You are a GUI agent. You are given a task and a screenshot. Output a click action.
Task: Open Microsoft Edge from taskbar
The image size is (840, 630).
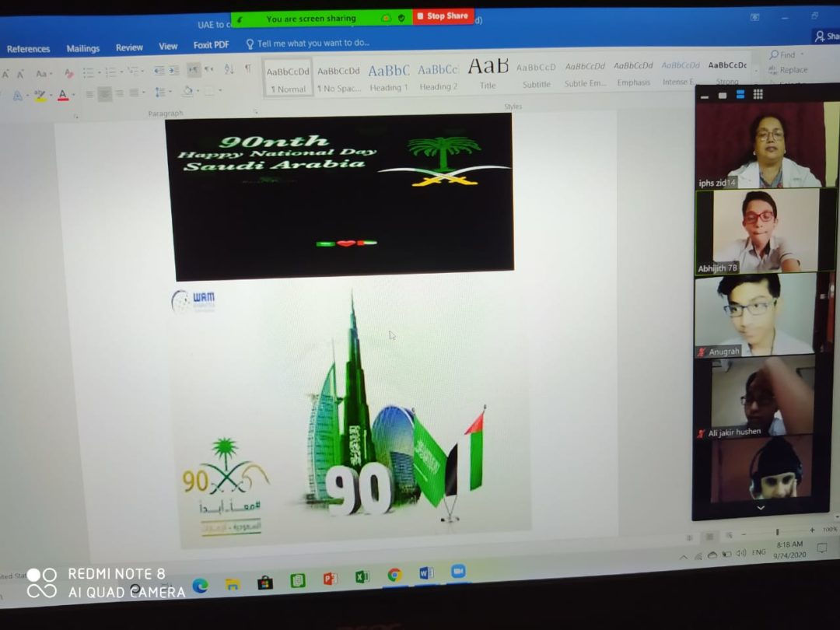(x=201, y=585)
